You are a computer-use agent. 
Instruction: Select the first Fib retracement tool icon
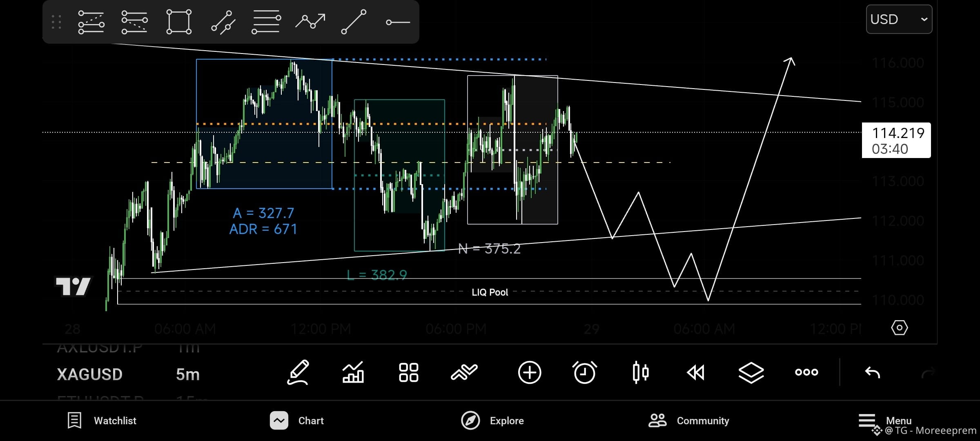tap(91, 22)
